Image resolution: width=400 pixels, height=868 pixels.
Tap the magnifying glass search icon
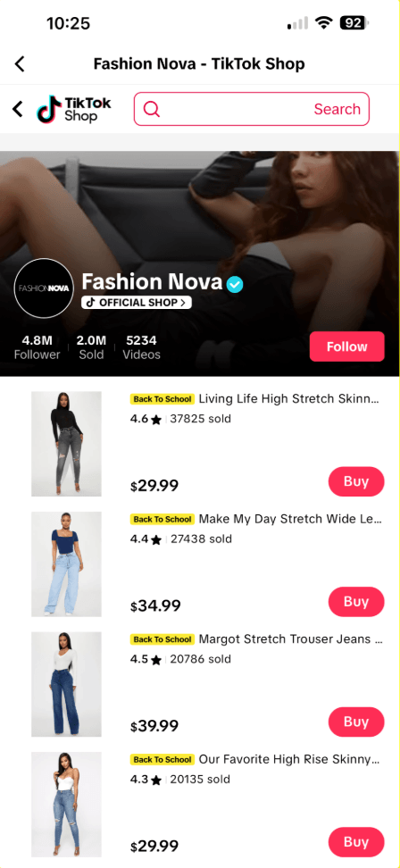[151, 109]
